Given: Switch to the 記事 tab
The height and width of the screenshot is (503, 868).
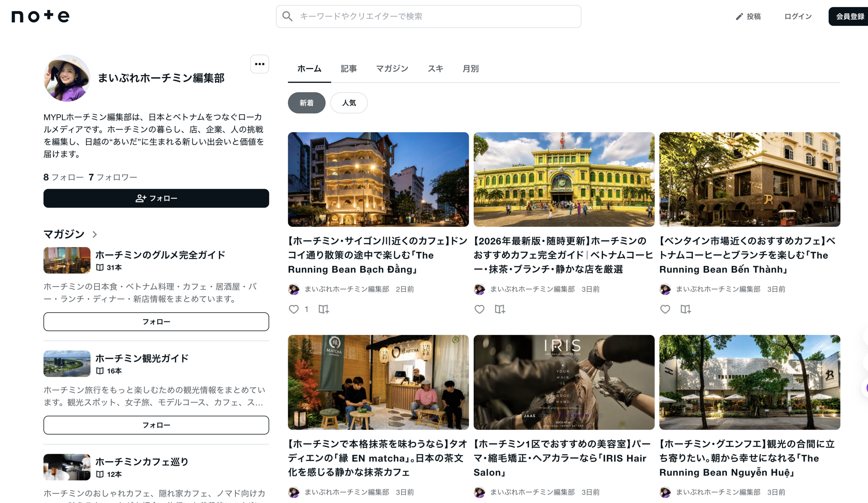Looking at the screenshot, I should coord(349,69).
